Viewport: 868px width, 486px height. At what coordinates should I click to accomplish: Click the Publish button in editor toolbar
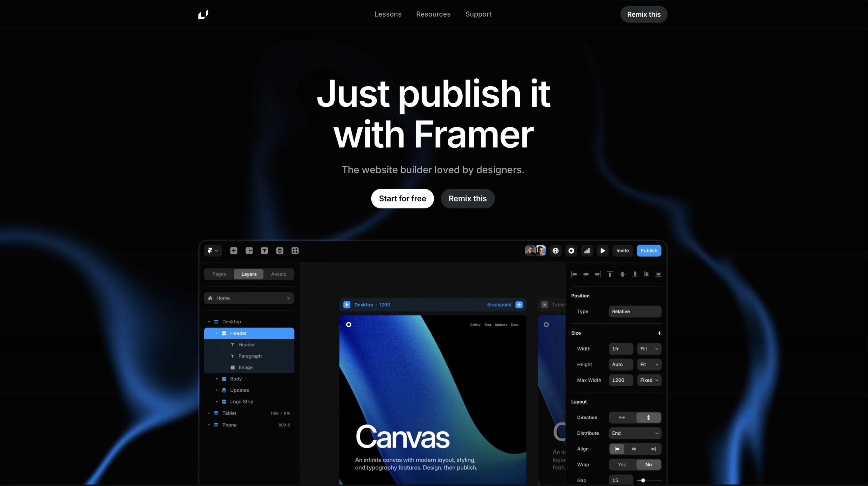[649, 250]
